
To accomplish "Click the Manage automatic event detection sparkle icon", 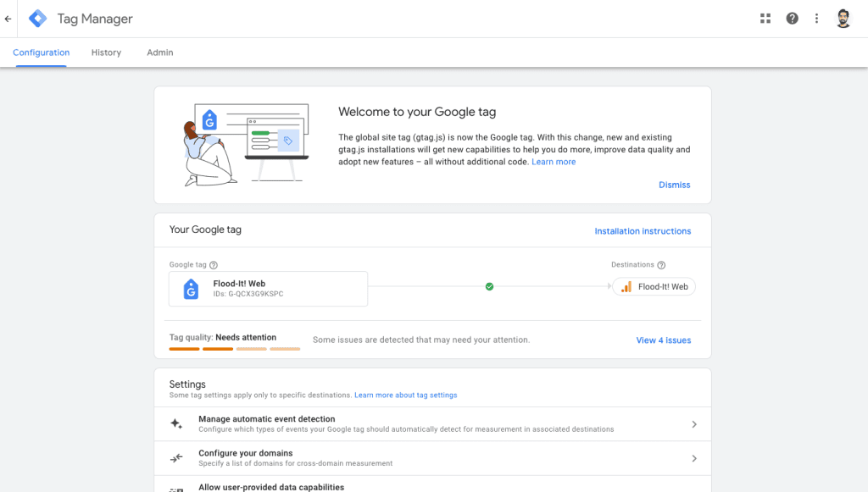I will [x=177, y=423].
